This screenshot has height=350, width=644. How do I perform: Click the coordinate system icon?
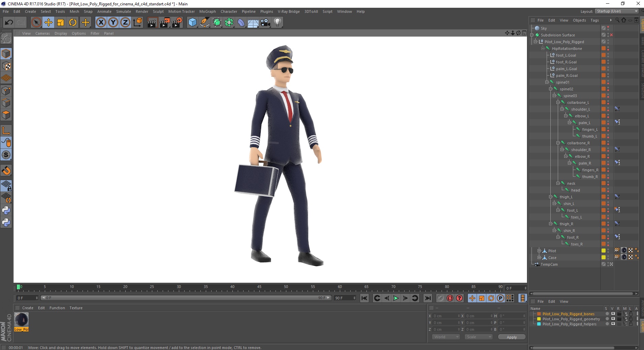(137, 23)
